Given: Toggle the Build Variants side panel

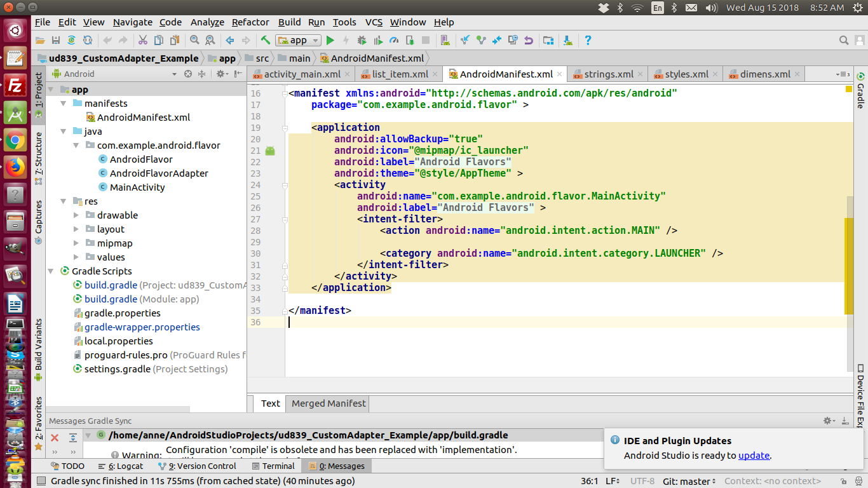Looking at the screenshot, I should [x=38, y=349].
